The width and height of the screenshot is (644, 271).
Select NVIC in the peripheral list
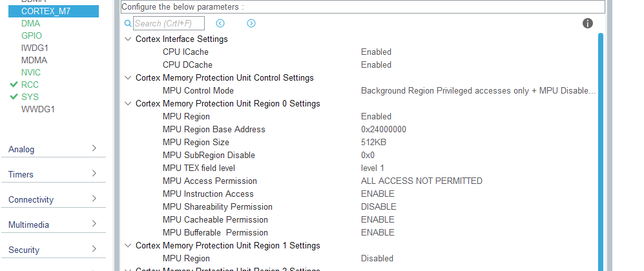[31, 72]
